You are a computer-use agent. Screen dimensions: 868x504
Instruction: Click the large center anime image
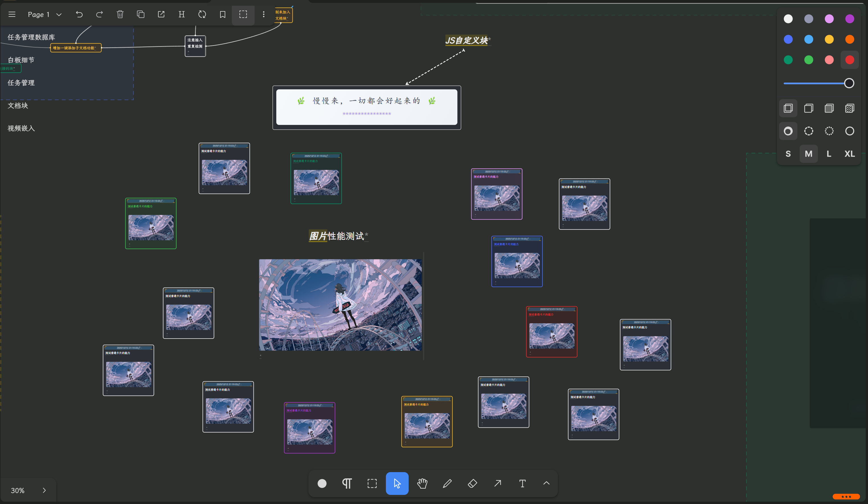point(340,305)
